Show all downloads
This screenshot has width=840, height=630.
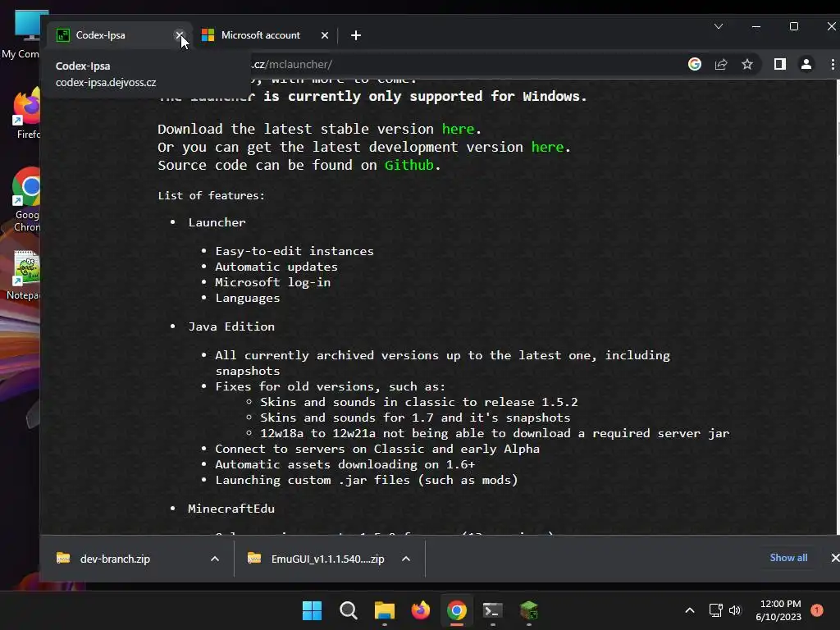click(788, 558)
